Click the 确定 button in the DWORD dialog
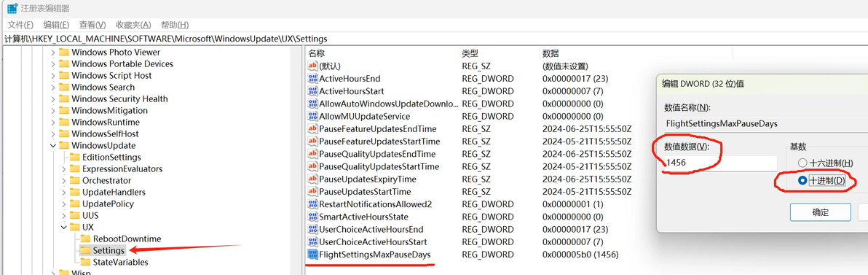 [820, 212]
